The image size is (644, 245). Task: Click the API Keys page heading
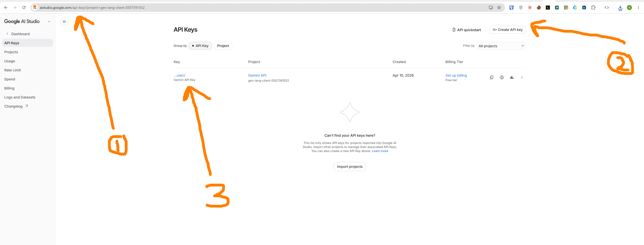coord(185,30)
